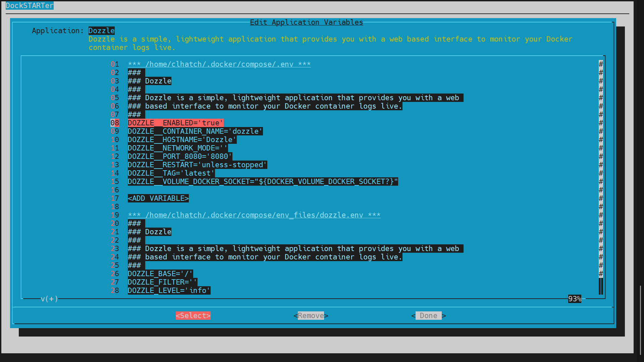Select DOZZLE__ENABLED='true' on line 08
Screen dimensions: 644x362
(x=176, y=123)
